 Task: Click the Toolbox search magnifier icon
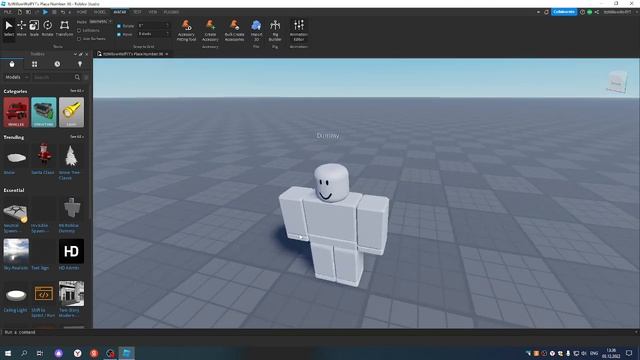click(x=77, y=77)
